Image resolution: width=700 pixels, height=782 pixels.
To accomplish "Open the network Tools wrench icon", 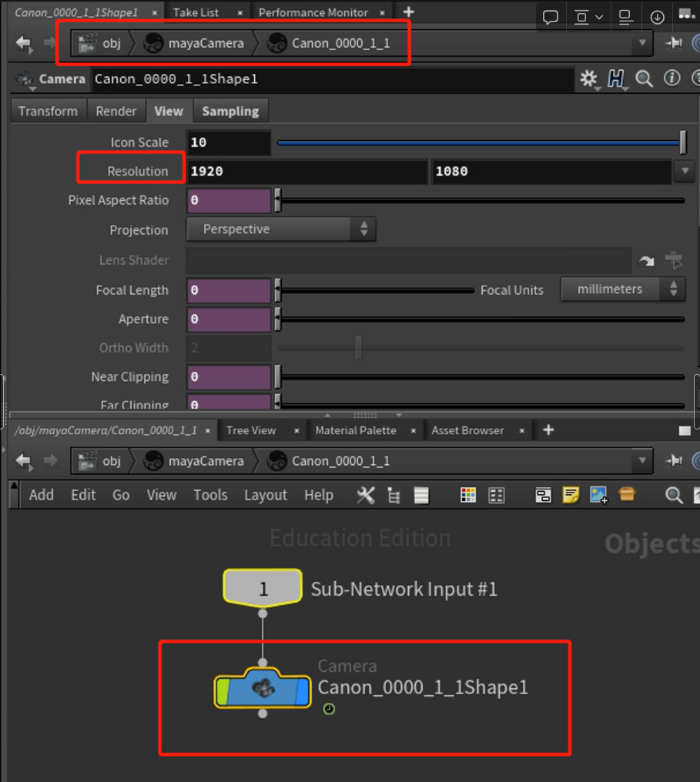I will pyautogui.click(x=366, y=495).
